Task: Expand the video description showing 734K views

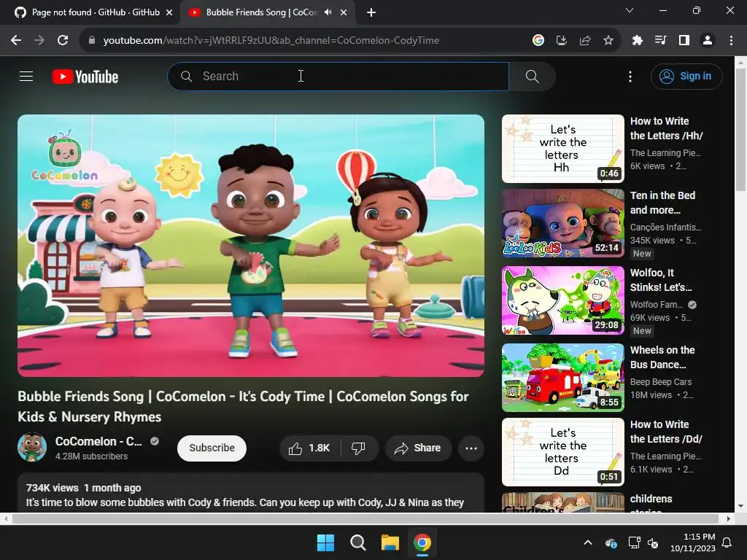Action: coord(251,494)
